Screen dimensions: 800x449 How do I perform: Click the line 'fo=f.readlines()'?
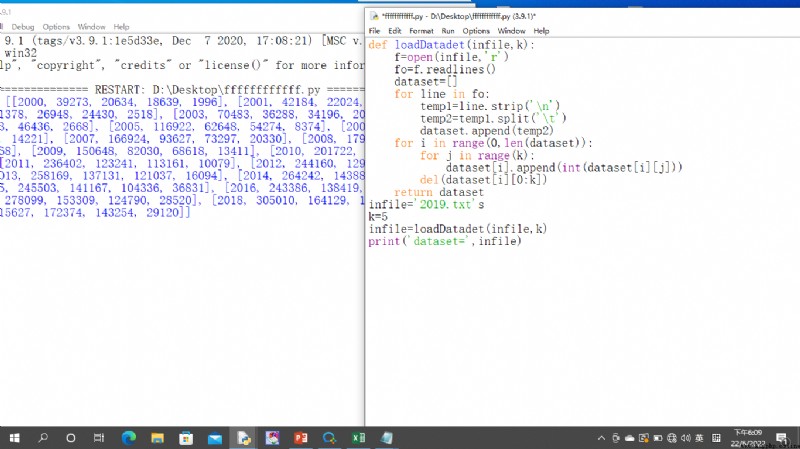point(444,69)
